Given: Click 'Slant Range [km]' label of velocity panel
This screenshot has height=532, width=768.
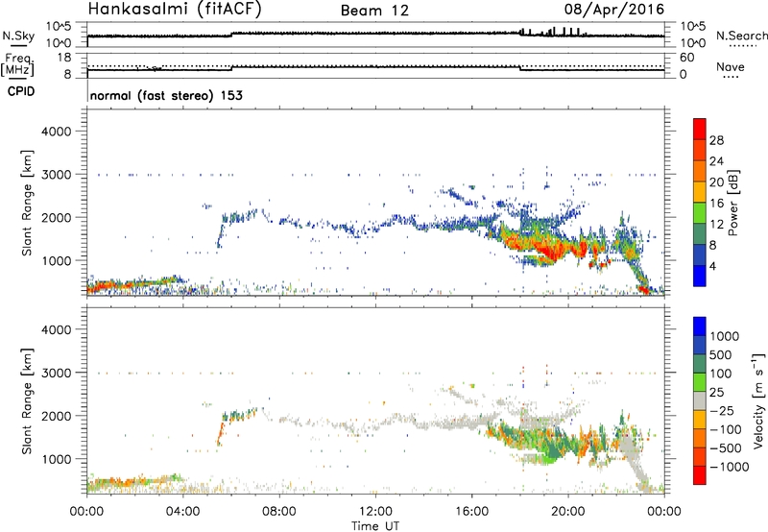Looking at the screenshot, I should coord(27,400).
